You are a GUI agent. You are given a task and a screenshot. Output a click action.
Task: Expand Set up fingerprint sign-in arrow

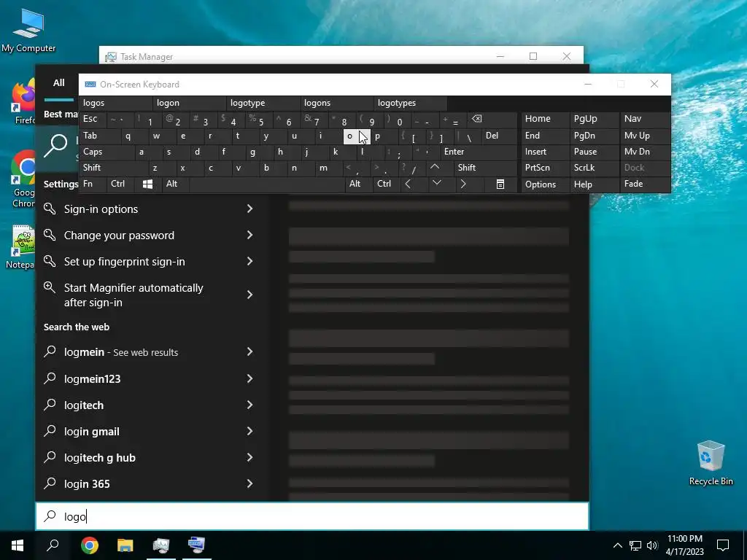click(249, 261)
